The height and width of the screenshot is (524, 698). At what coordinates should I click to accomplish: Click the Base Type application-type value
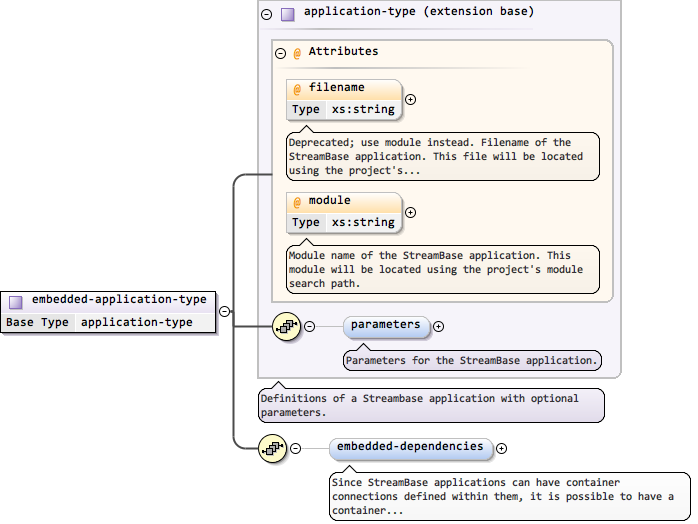[x=137, y=323]
